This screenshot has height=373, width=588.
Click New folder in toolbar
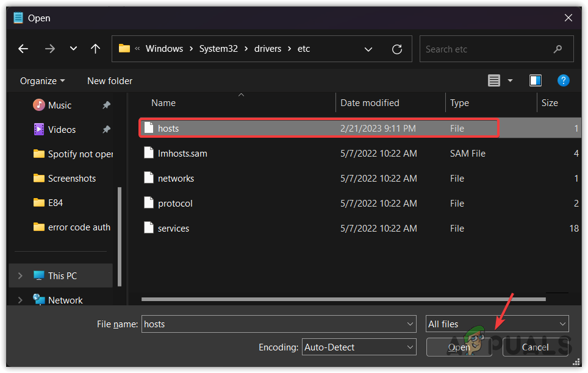point(110,80)
